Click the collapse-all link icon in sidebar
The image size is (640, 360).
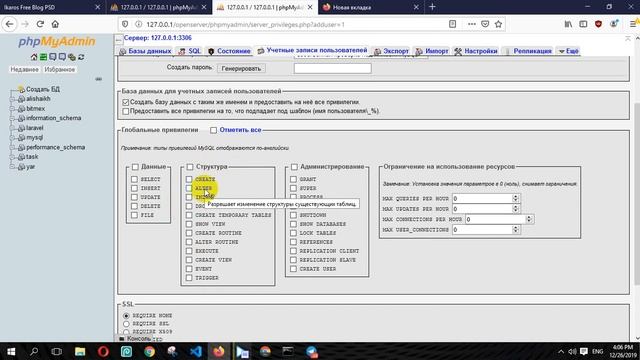(98, 79)
